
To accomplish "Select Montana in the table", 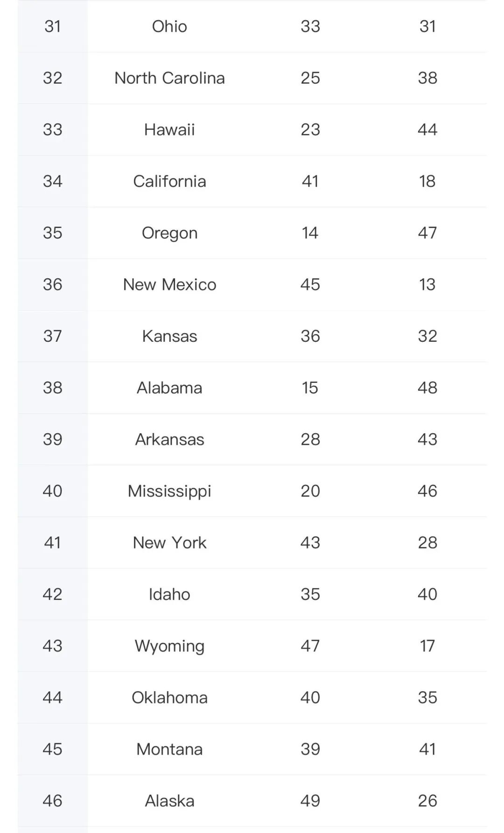I will click(x=169, y=749).
